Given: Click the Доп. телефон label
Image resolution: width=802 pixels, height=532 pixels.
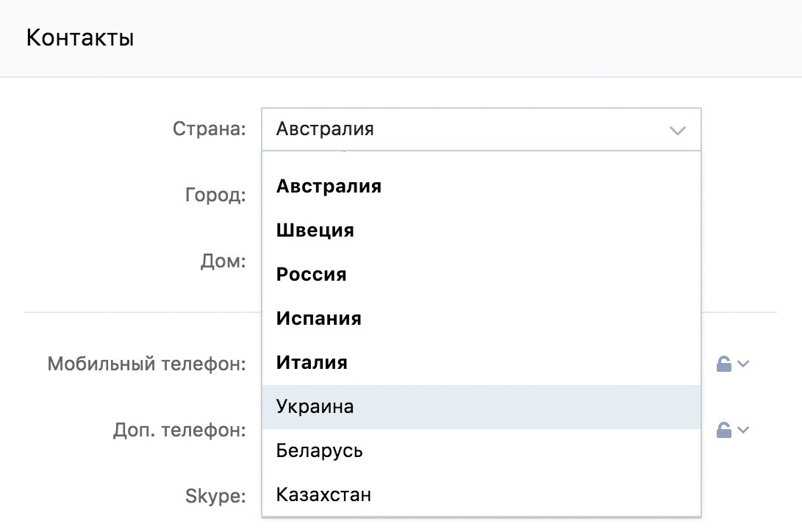Looking at the screenshot, I should (x=179, y=430).
